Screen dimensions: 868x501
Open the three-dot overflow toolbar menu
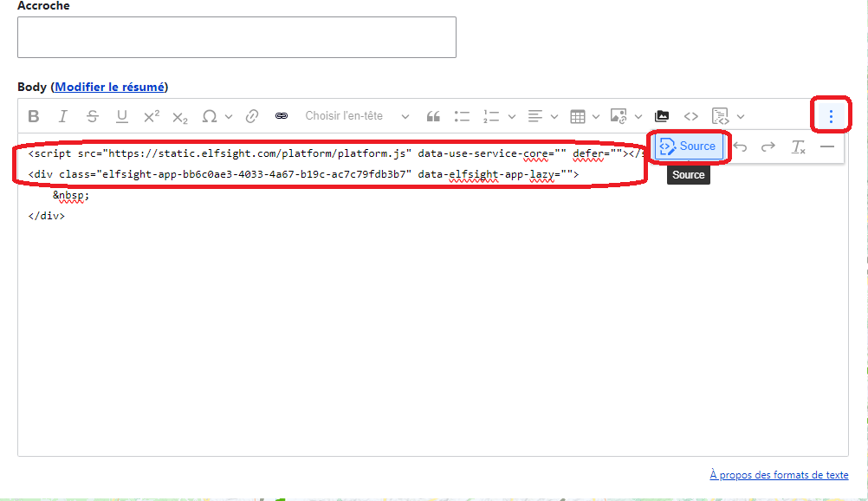click(830, 114)
